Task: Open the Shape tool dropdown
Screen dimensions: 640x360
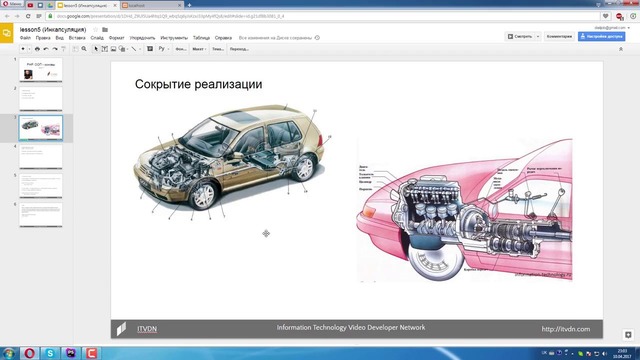Action: coord(123,49)
